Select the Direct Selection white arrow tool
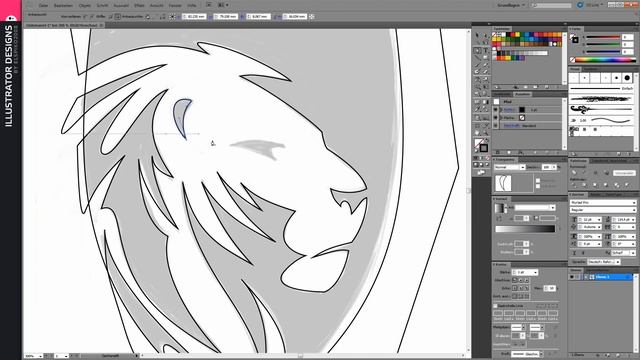 click(485, 36)
